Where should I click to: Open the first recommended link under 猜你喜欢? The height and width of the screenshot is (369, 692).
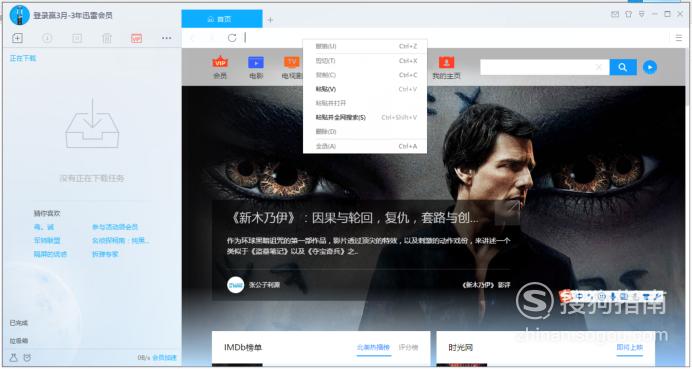tap(44, 227)
